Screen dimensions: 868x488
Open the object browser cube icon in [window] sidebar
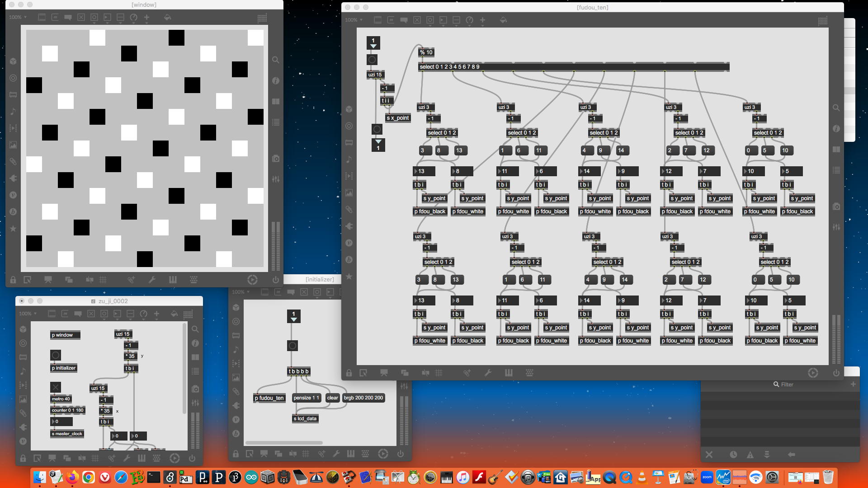(x=13, y=61)
